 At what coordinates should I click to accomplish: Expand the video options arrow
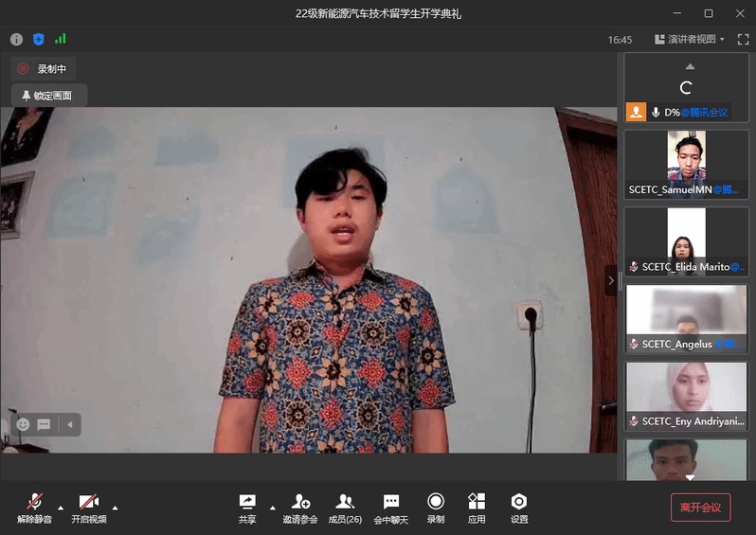coord(116,507)
